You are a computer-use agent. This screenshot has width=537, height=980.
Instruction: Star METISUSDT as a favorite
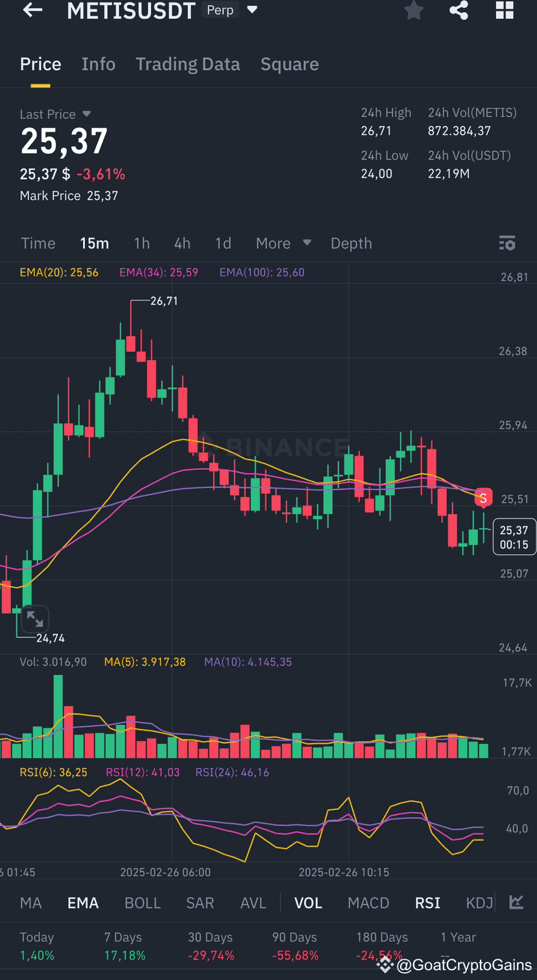coord(414,10)
